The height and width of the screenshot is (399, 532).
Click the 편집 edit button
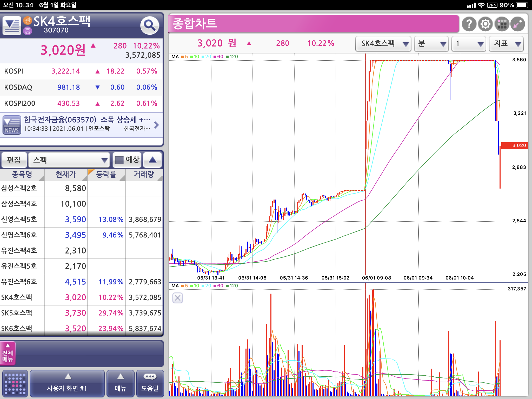point(14,160)
